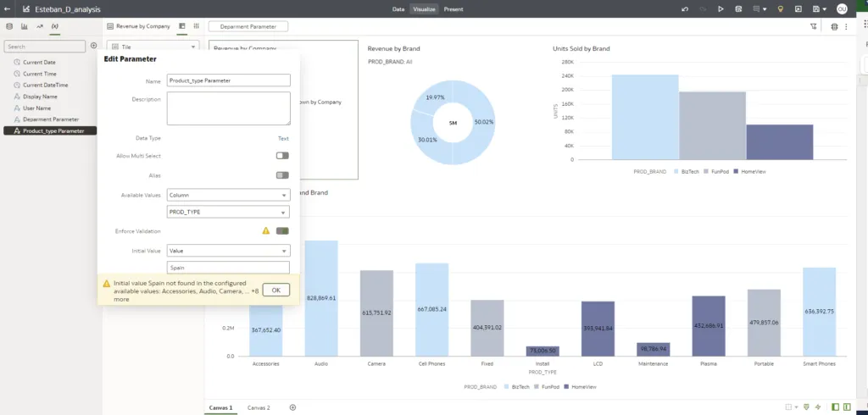The height and width of the screenshot is (415, 868).
Task: Click OK on the validation warning
Action: [x=275, y=290]
